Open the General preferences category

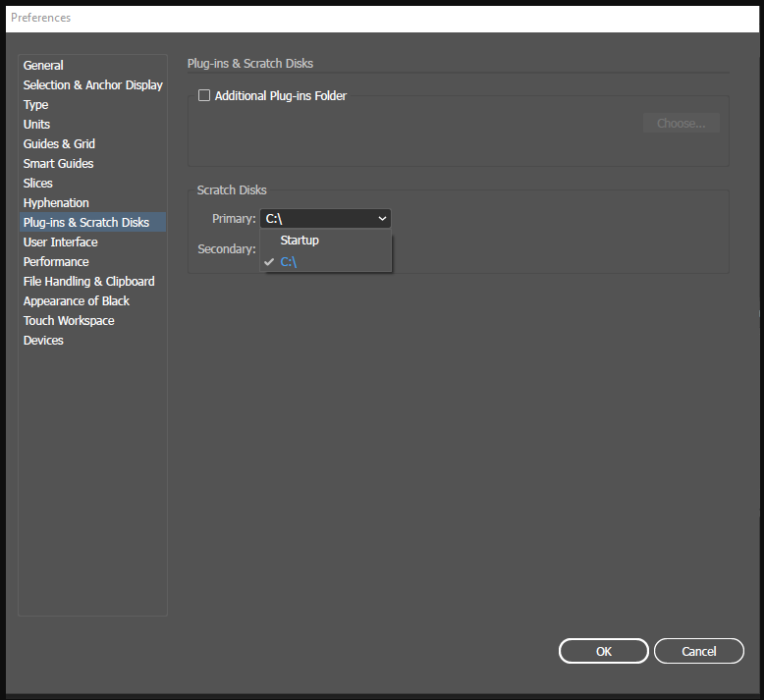click(x=92, y=65)
